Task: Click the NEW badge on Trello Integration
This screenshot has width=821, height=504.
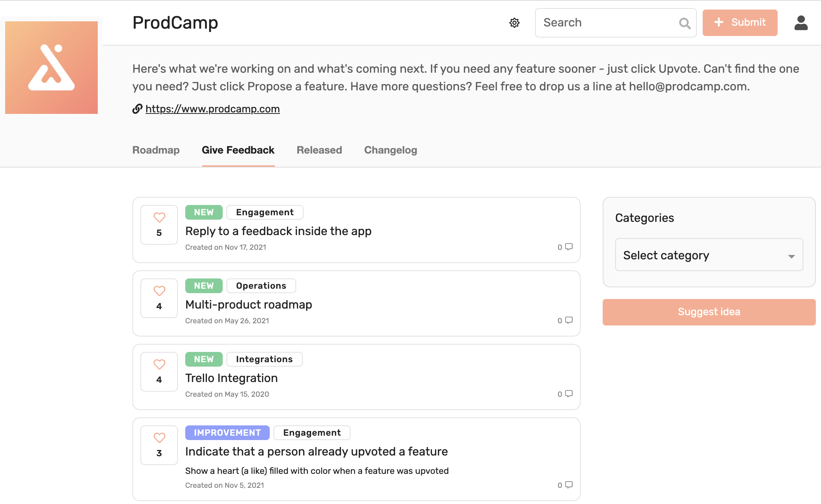Action: 204,359
